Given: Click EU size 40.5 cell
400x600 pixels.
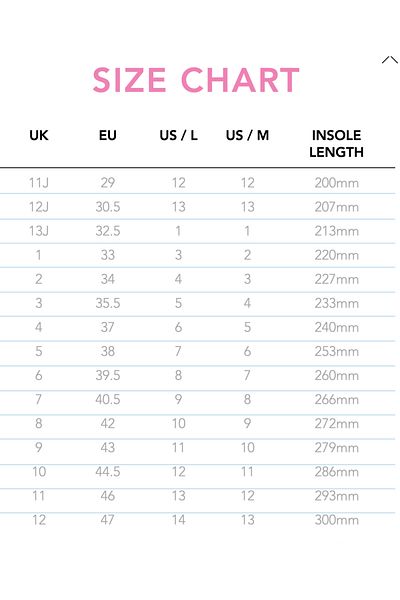Looking at the screenshot, I should pos(108,399).
